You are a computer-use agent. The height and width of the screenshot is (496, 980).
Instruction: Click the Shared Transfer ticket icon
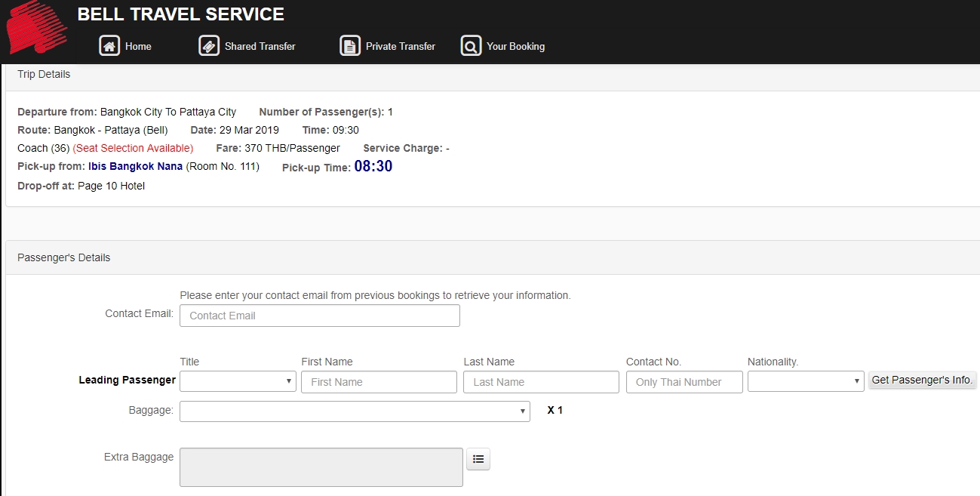[x=209, y=46]
